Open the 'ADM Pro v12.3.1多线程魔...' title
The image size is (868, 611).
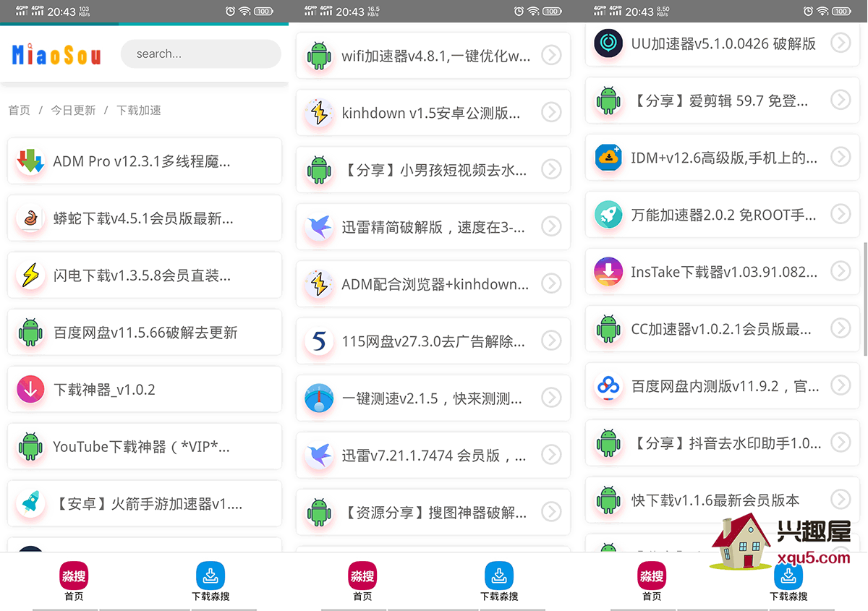tap(142, 161)
